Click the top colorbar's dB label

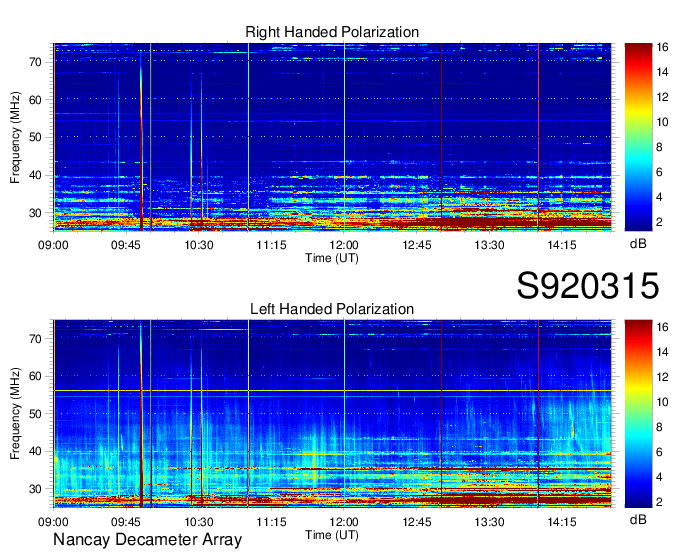[638, 244]
